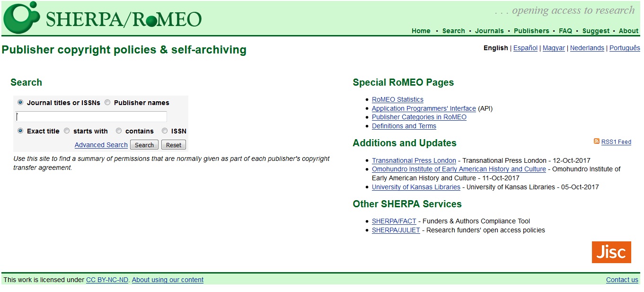Click the orange RSS feed icon

click(597, 142)
